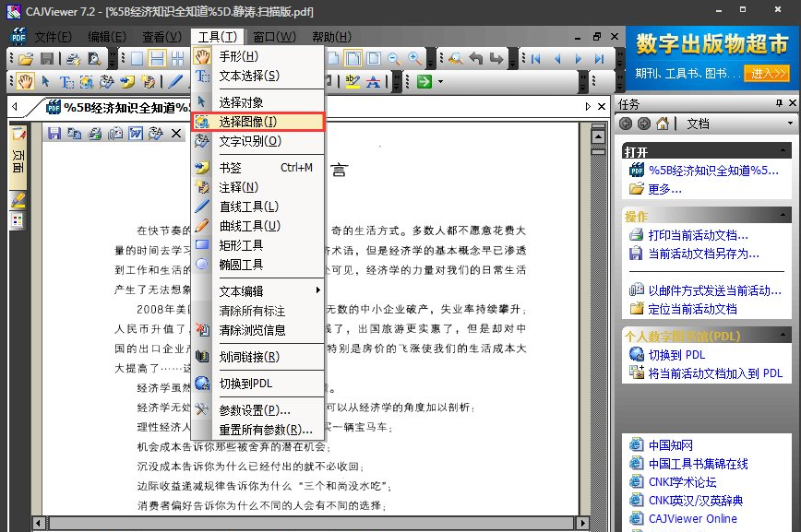Collapse the 打开 section
This screenshot has height=532, width=801.
pos(783,150)
